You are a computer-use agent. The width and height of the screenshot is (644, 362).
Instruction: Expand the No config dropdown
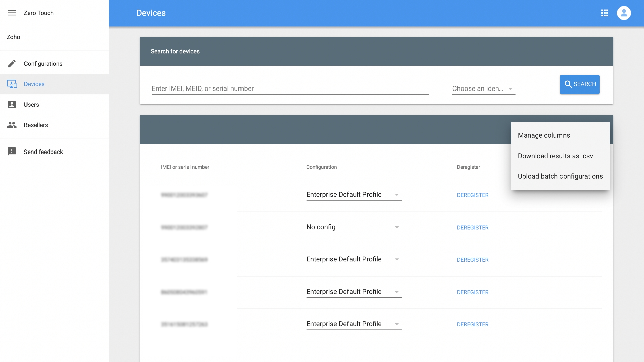(x=354, y=227)
